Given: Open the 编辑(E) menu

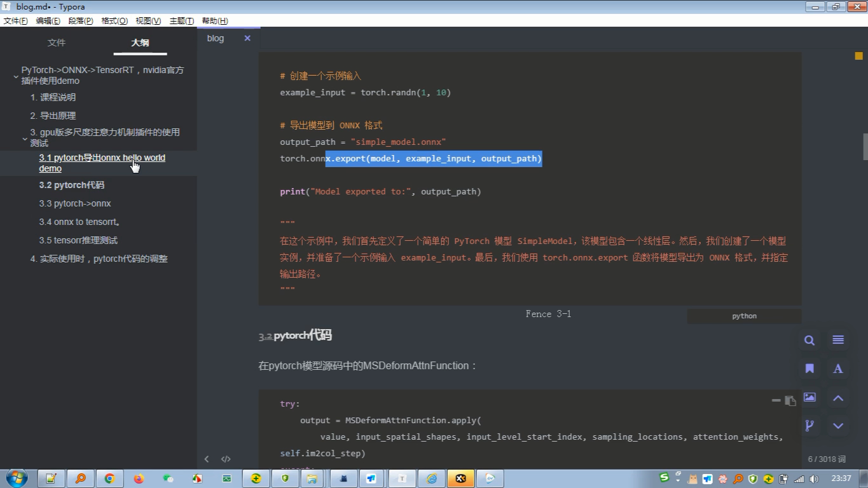Looking at the screenshot, I should pos(48,20).
